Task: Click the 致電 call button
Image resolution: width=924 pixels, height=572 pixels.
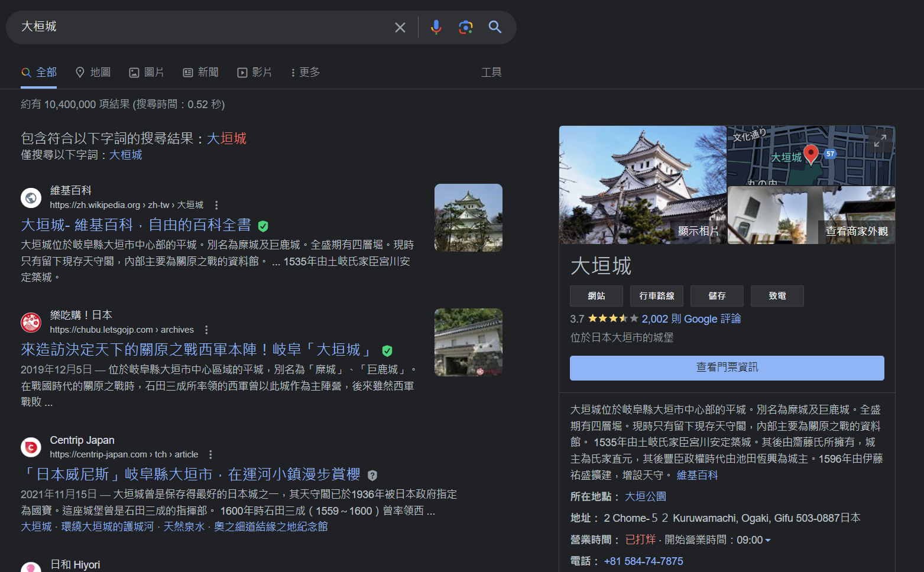Action: coord(777,296)
